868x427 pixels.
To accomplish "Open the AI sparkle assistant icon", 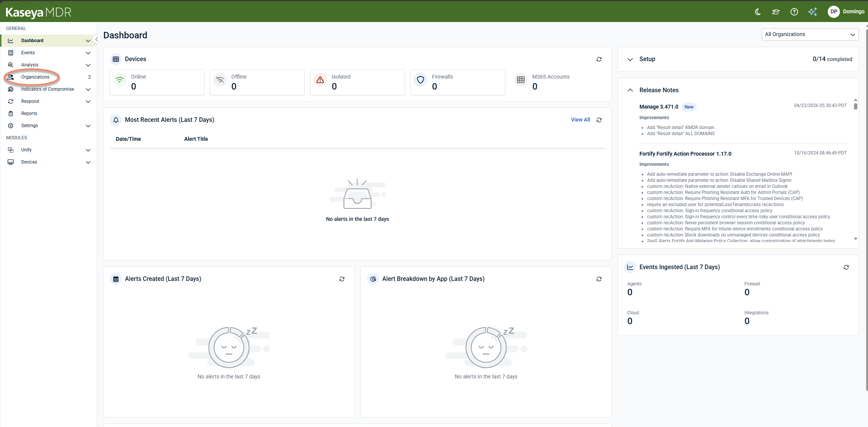I will [x=813, y=12].
